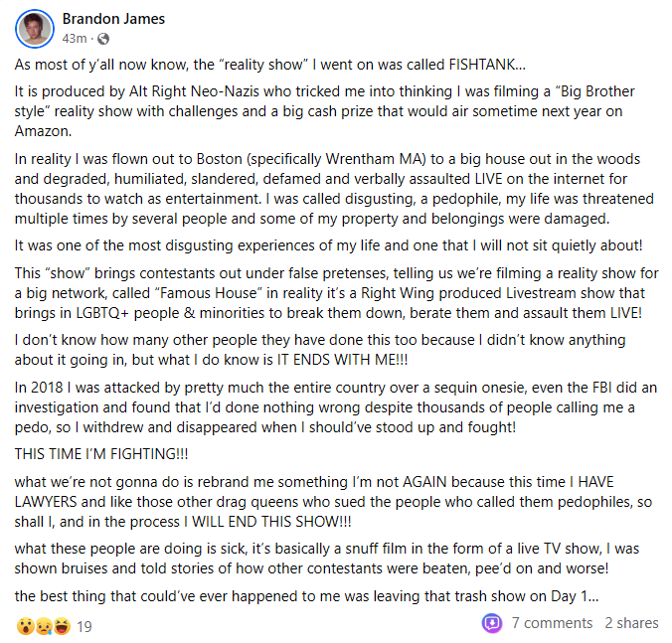Click the haha laughing reaction emoji
The width and height of the screenshot is (672, 643).
[x=63, y=626]
